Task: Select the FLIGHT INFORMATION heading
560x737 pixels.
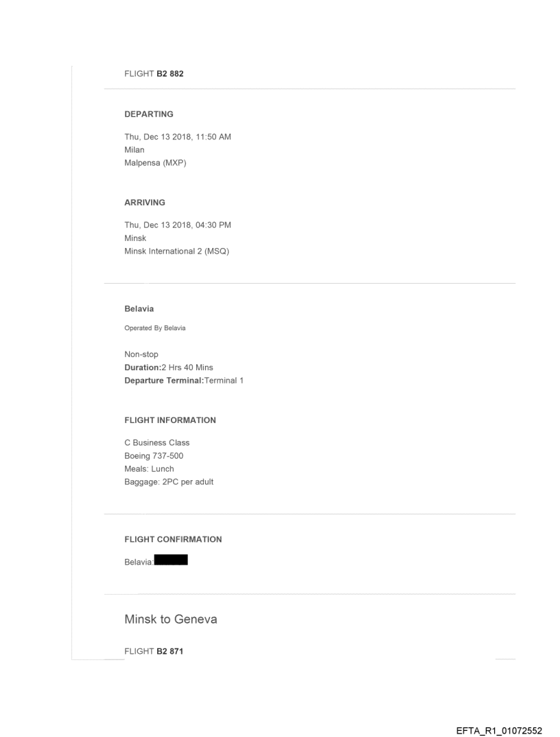Action: 170,420
